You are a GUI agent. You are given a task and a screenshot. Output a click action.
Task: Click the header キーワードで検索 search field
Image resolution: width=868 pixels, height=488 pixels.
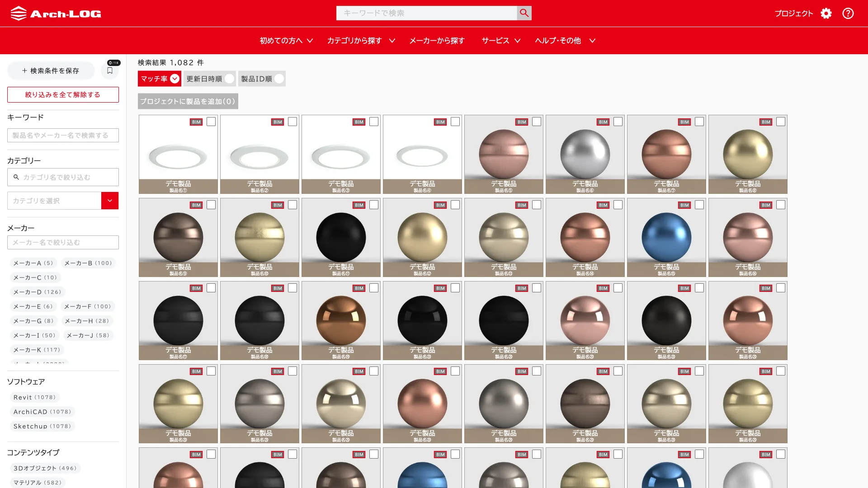[x=426, y=13]
